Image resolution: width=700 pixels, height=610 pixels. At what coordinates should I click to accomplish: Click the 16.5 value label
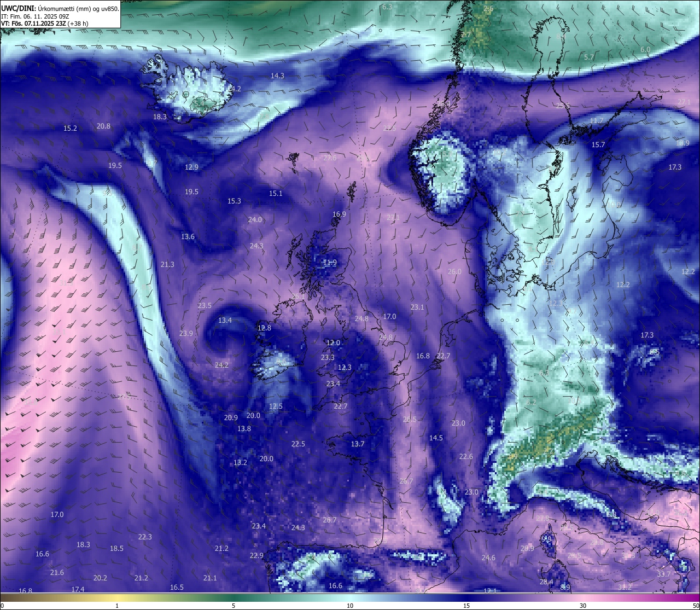(177, 587)
